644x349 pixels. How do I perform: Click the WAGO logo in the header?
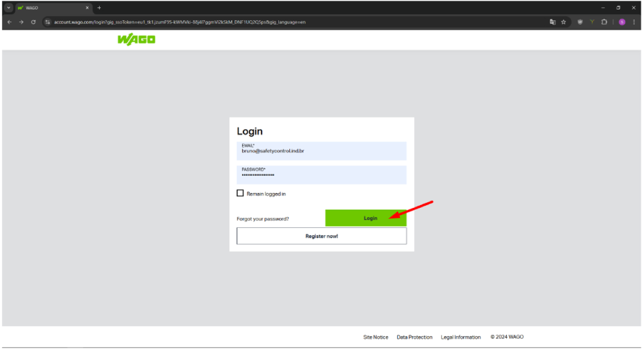136,40
